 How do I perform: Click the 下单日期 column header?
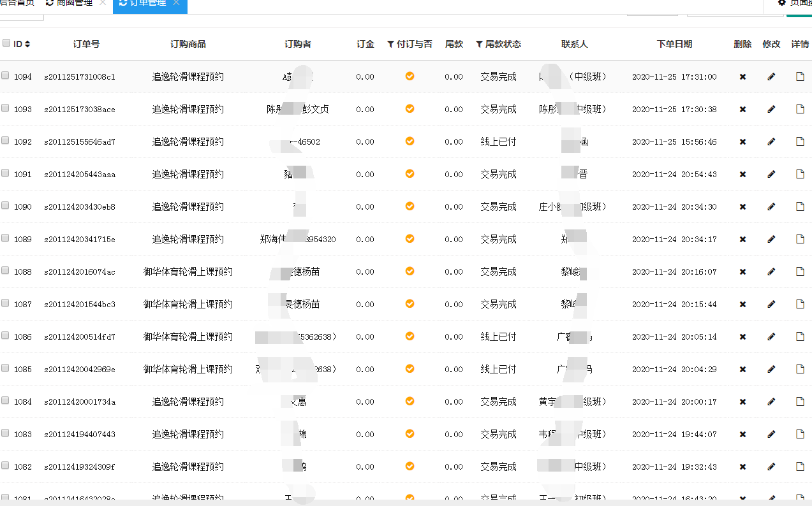point(674,44)
